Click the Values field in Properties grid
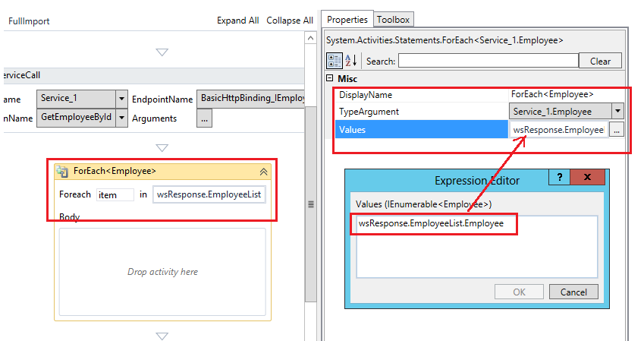Screen dimensions: 644x341 pyautogui.click(x=558, y=130)
